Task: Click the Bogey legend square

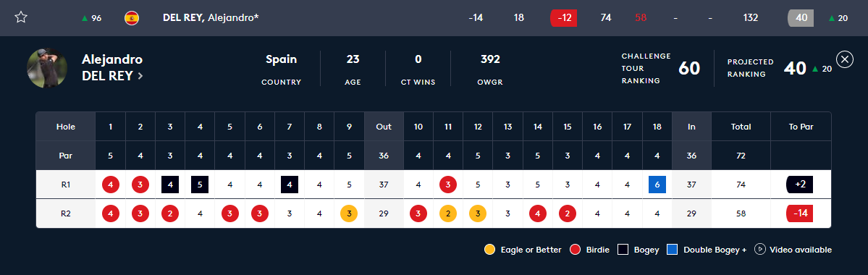Action: click(x=623, y=250)
